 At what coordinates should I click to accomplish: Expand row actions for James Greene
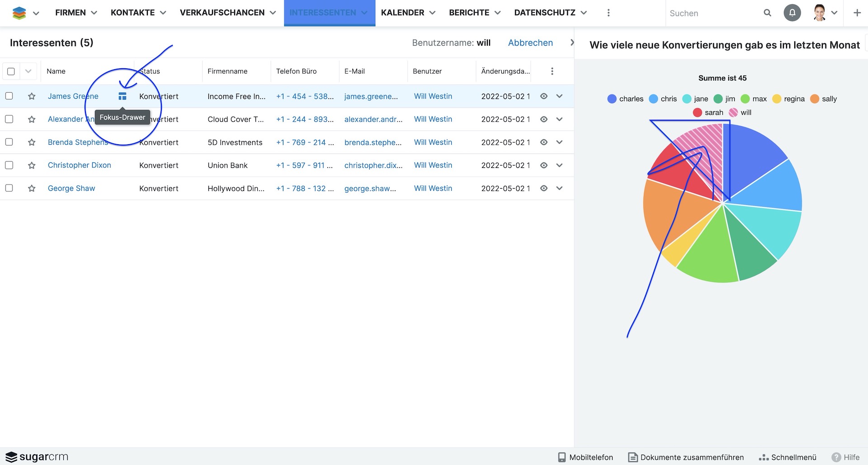click(560, 96)
